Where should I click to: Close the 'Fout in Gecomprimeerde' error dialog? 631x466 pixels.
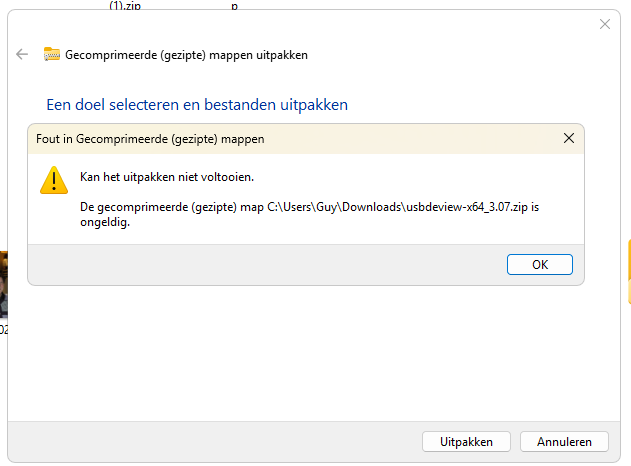[x=569, y=138]
